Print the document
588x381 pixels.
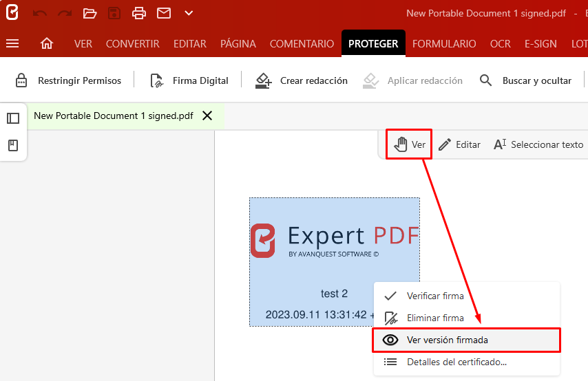(x=139, y=14)
